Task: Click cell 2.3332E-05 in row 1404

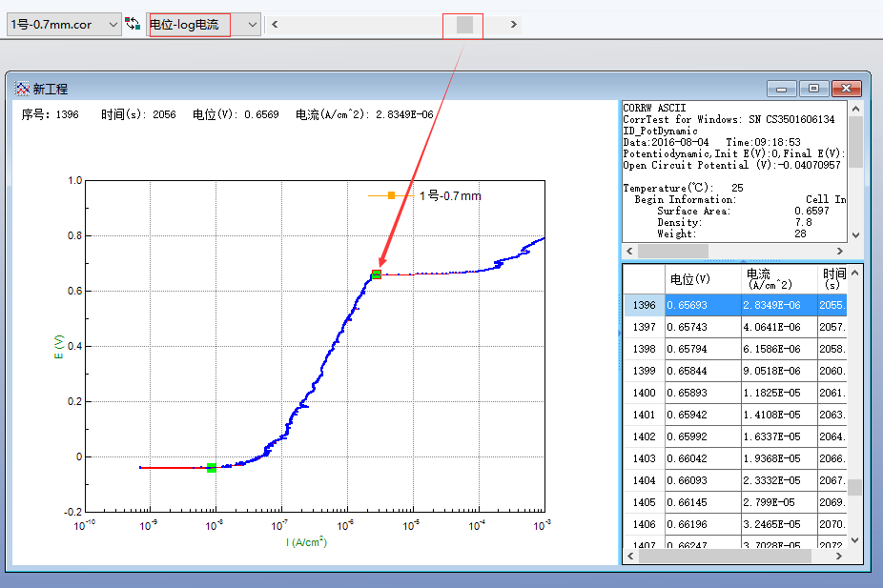Action: (x=779, y=480)
